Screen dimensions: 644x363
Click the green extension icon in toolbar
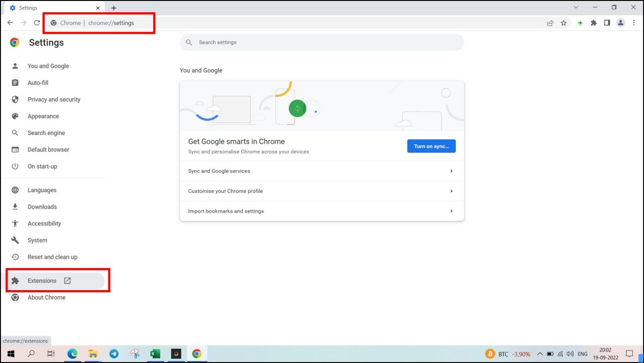[x=580, y=23]
